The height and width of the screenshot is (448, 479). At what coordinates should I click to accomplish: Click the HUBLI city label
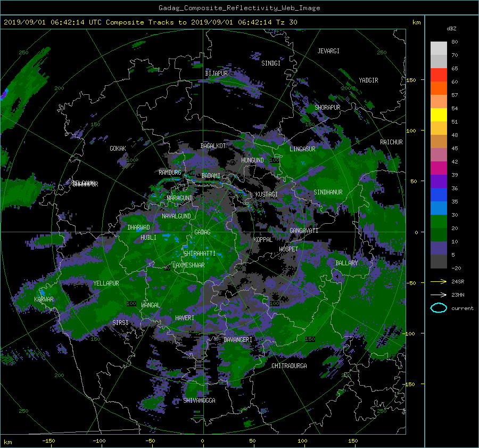coord(148,238)
